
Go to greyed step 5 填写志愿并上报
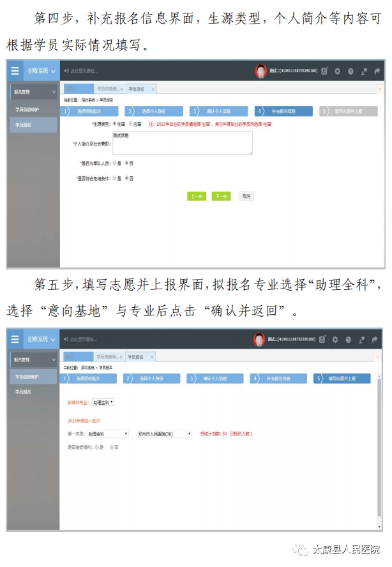tap(349, 111)
